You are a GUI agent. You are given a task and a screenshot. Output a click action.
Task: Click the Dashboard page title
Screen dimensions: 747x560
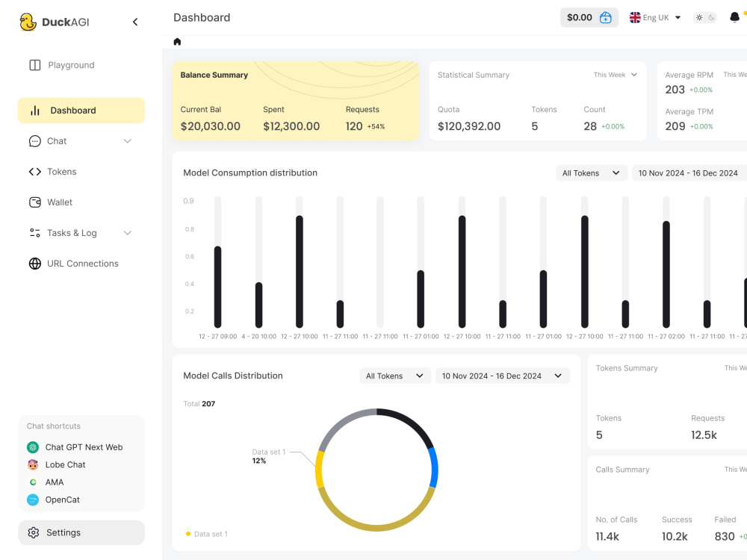click(x=202, y=18)
